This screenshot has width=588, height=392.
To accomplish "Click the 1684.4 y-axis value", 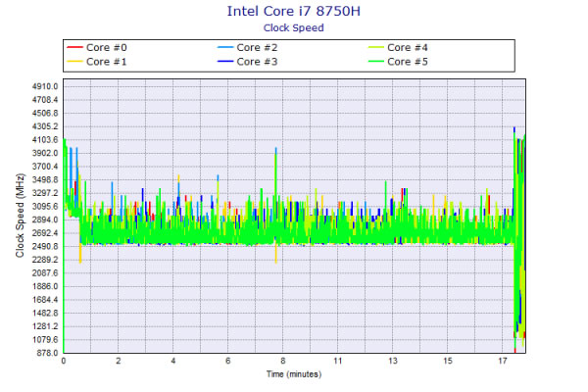I will tap(45, 300).
